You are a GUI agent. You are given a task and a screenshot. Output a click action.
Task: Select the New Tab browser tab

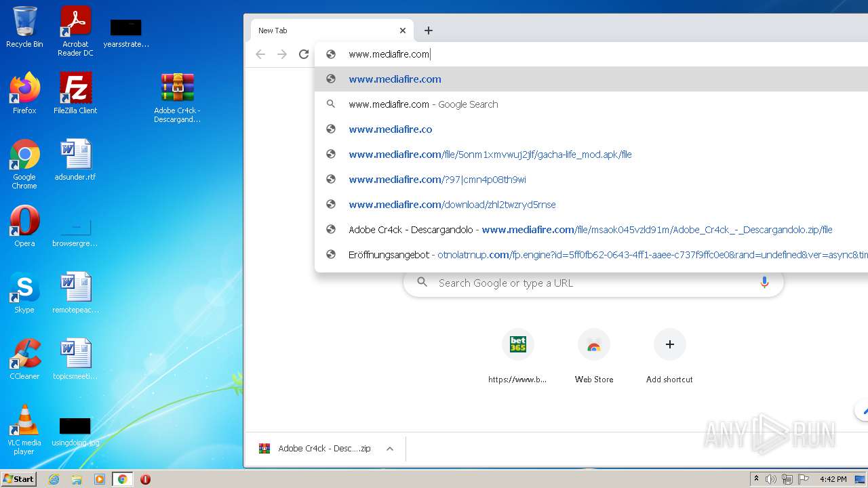[x=332, y=30]
